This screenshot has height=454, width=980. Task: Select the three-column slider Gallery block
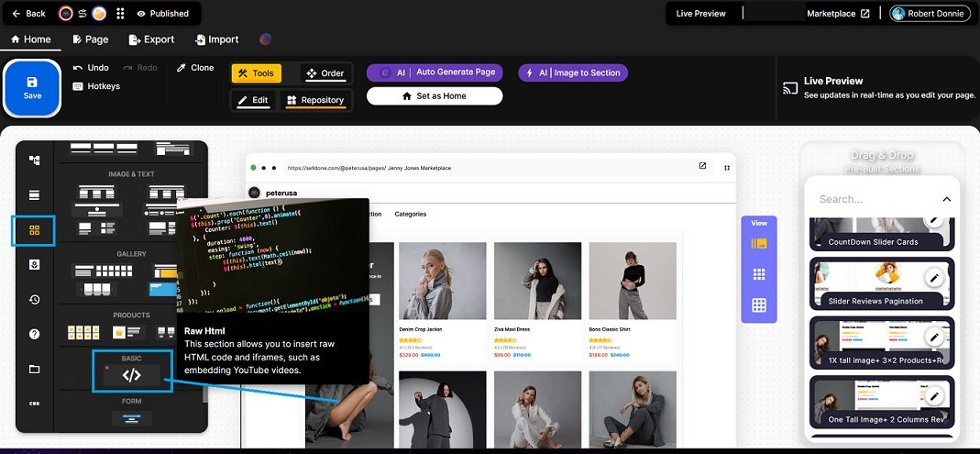pos(97,289)
